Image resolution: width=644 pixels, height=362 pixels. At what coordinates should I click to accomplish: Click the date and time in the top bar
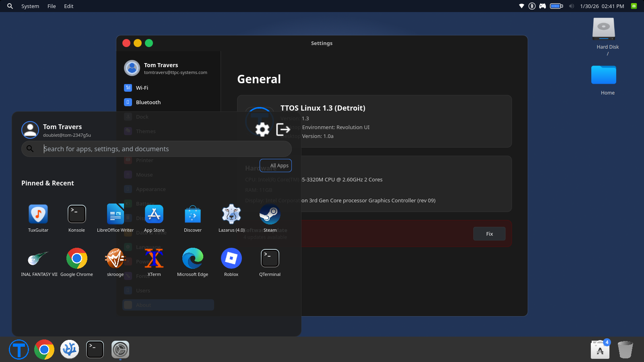[602, 6]
